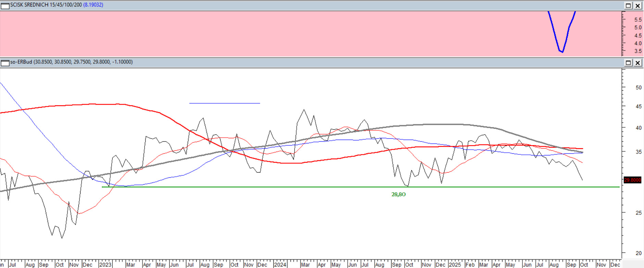The width and height of the screenshot is (644, 268).
Task: Open the so-ERBud panel system menu icon
Action: (5, 63)
